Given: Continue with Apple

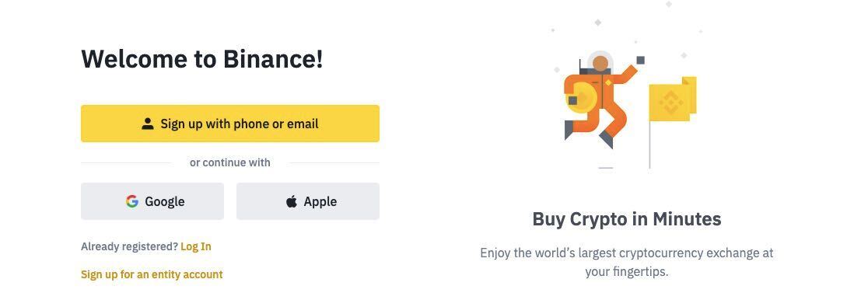Looking at the screenshot, I should point(308,201).
